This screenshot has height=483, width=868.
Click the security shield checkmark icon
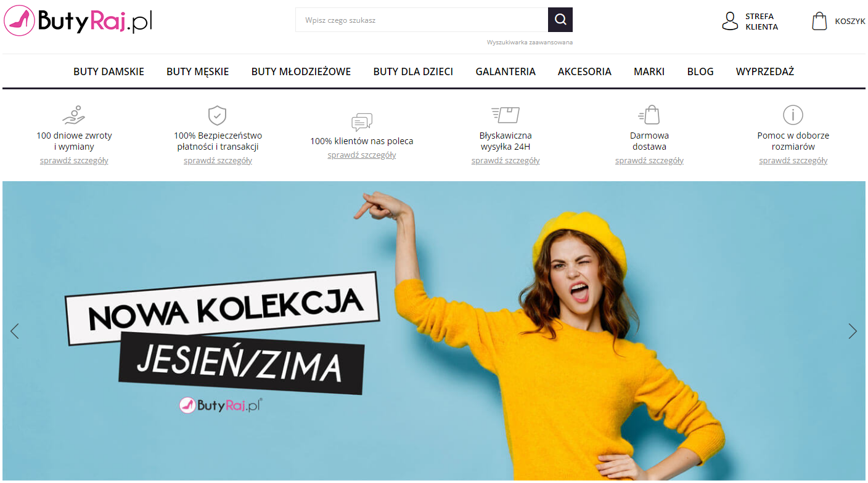[x=218, y=115]
